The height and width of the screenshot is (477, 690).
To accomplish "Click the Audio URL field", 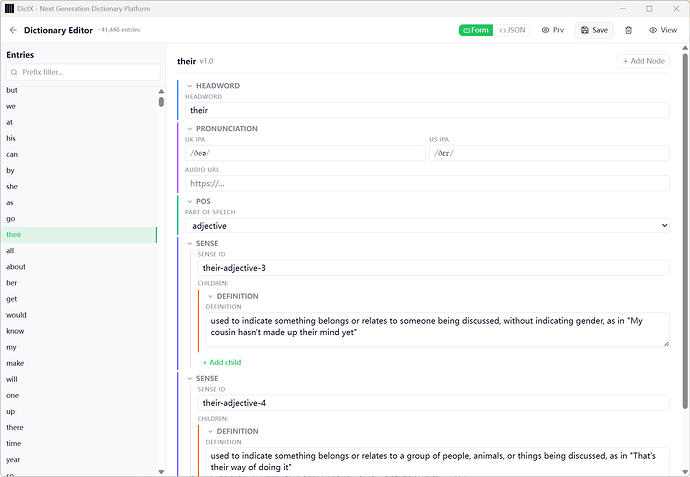I will click(x=427, y=183).
